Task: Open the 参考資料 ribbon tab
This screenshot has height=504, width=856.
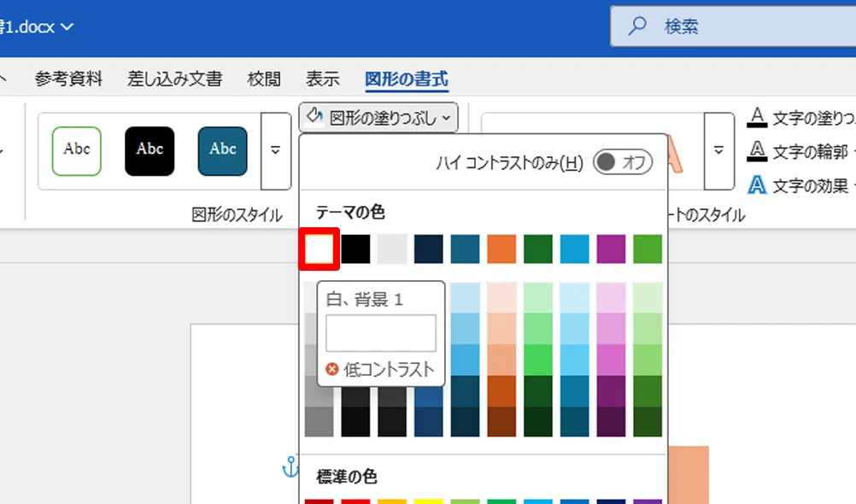Action: (x=69, y=79)
